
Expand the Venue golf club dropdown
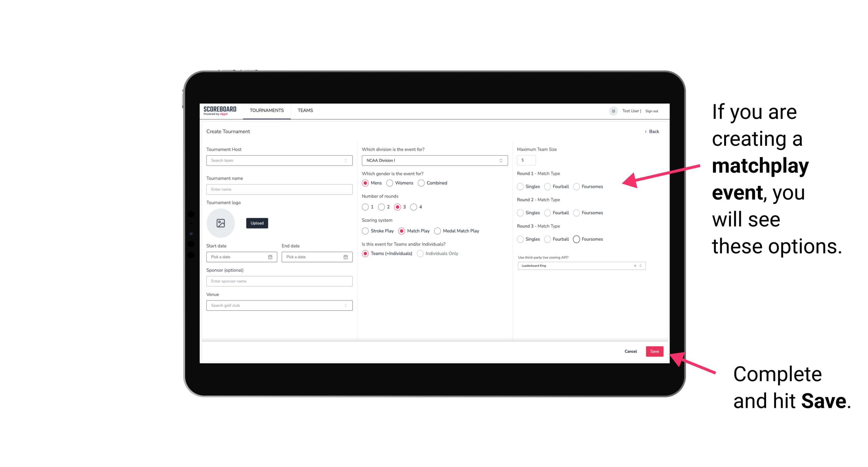click(345, 305)
